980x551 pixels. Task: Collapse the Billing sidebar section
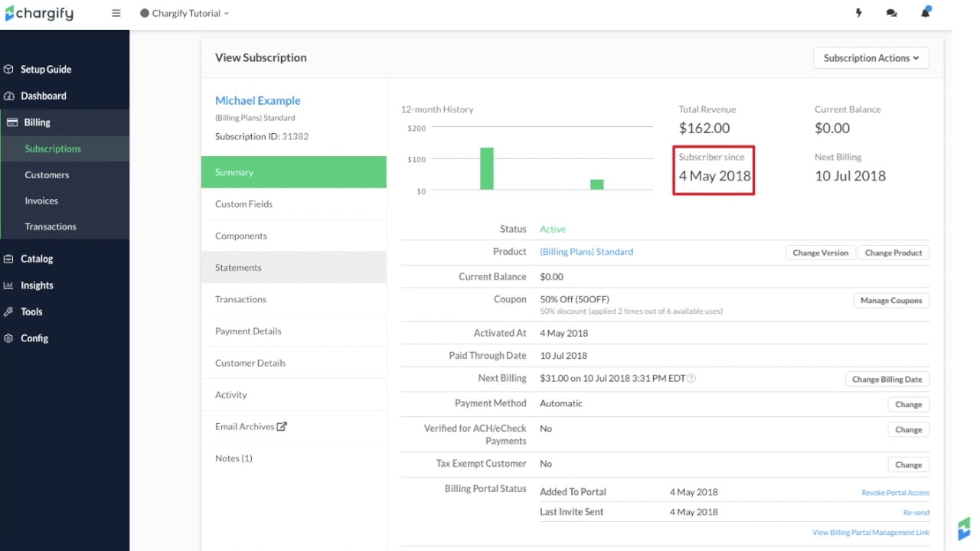click(x=64, y=122)
